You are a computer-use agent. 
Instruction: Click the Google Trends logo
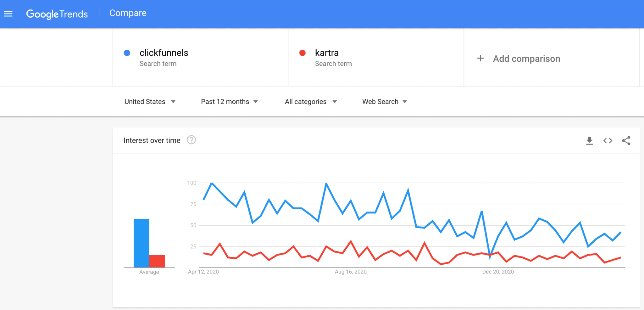click(x=57, y=14)
